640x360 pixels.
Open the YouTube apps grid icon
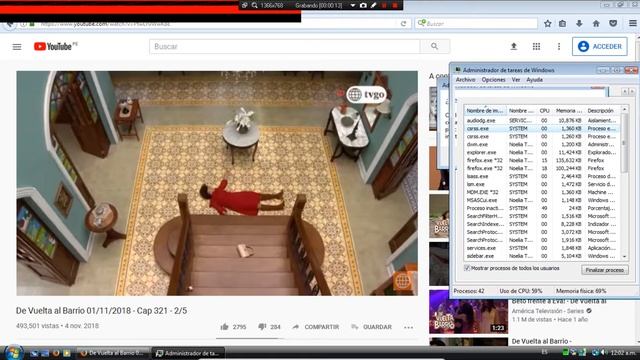536,47
